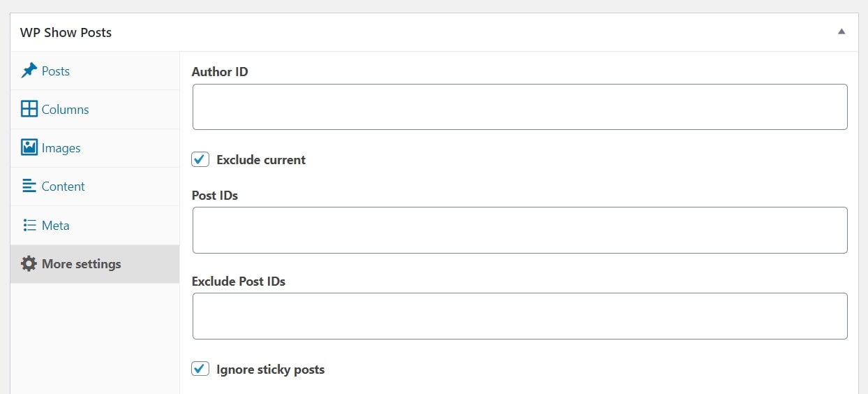
Task: Click the list icon beside Meta
Action: tap(29, 225)
